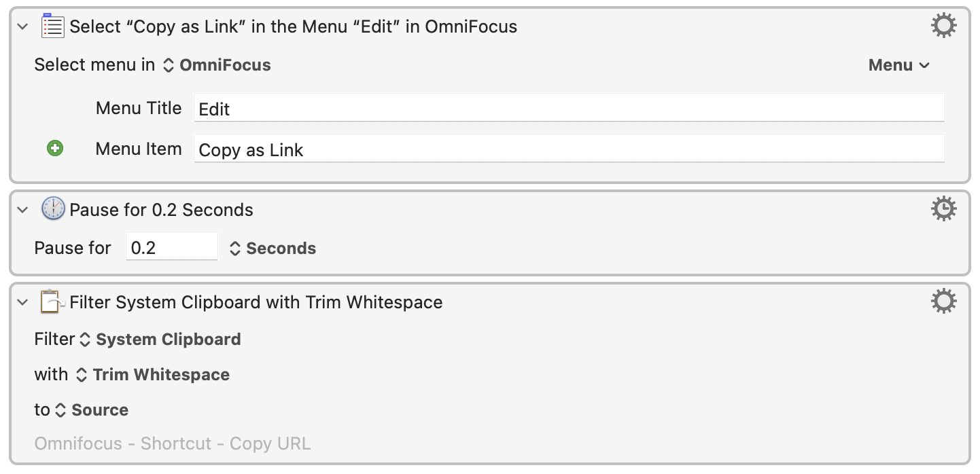Open the Menu dropdown at right
This screenshot has width=980, height=474.
point(899,65)
